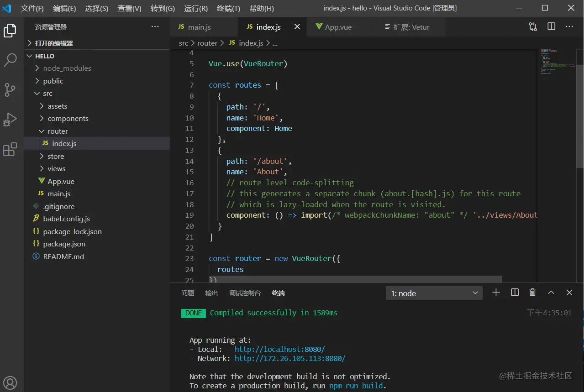Screen dimensions: 584x392
Task: Collapse the HELLO project root folder
Action: [x=97, y=56]
